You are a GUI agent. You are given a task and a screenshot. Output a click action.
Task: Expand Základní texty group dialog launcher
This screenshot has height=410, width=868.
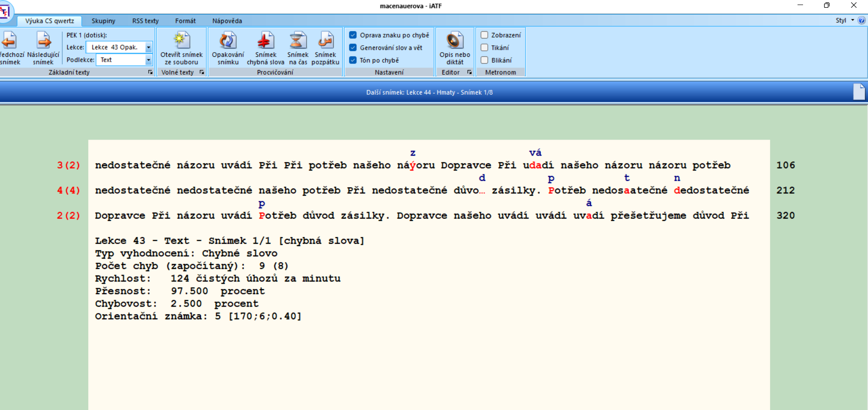pyautogui.click(x=150, y=72)
